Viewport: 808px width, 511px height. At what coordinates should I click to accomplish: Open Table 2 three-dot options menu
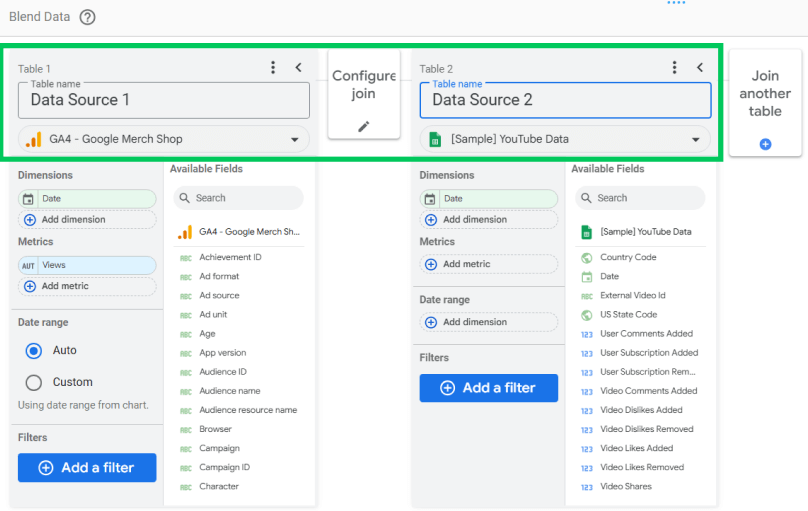click(x=675, y=67)
